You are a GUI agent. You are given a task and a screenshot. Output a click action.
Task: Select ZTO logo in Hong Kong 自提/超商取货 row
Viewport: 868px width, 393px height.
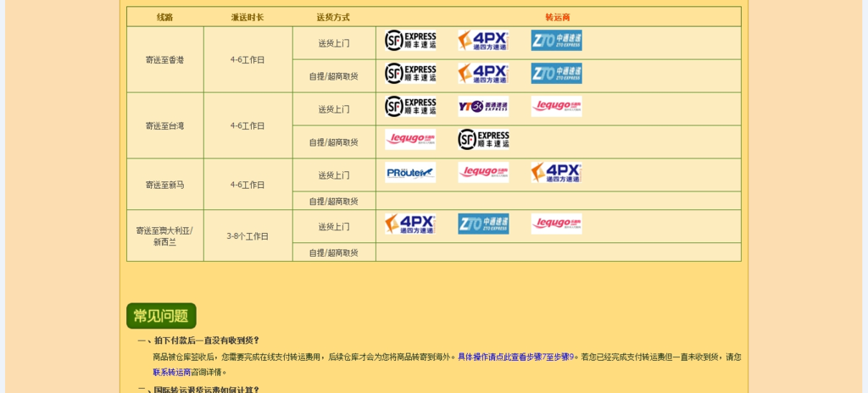(556, 73)
